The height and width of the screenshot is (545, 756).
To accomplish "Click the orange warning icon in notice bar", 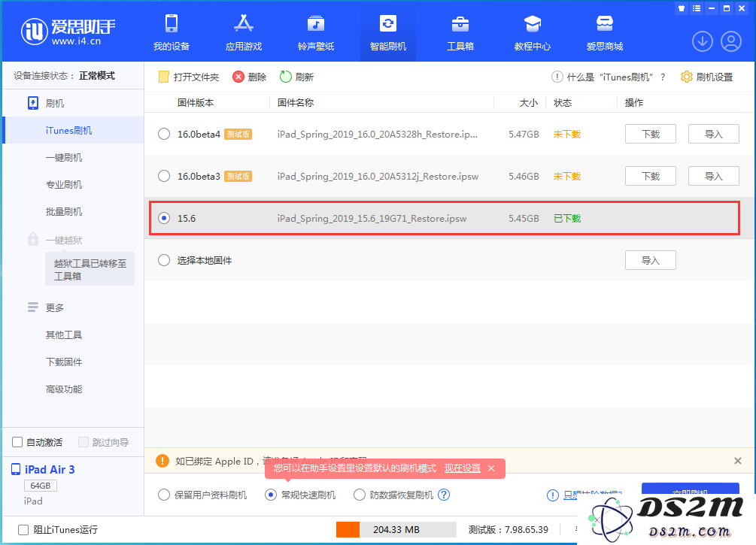I will coord(162,461).
